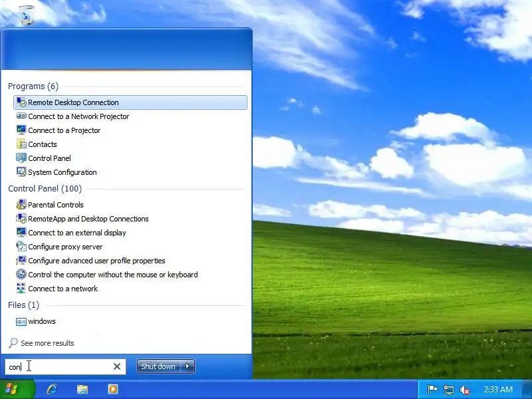The image size is (532, 399).
Task: Select the Recycle Bin desktop icon
Action: pyautogui.click(x=27, y=15)
